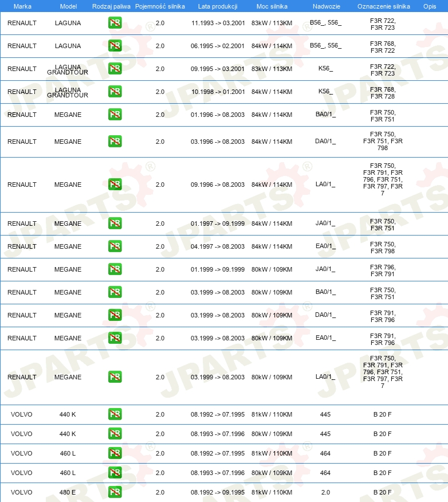Image resolution: width=448 pixels, height=502 pixels.
Task: Click the Moc silnika column header
Action: point(272,6)
